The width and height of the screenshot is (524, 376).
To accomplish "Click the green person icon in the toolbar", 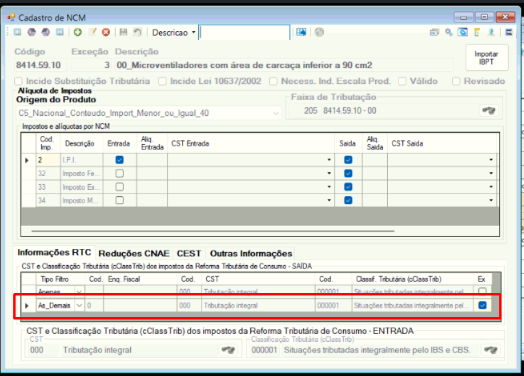I will click(491, 32).
